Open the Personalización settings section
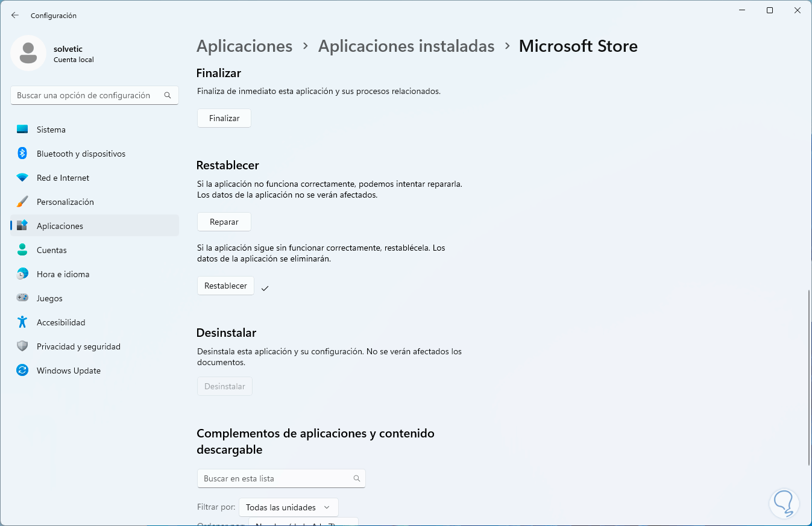 [x=65, y=202]
